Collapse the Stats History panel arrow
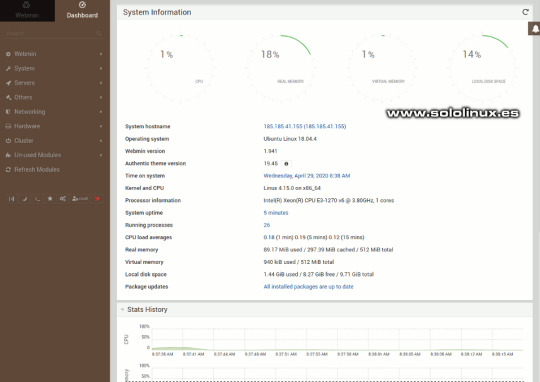This screenshot has height=382, width=540. (122, 310)
